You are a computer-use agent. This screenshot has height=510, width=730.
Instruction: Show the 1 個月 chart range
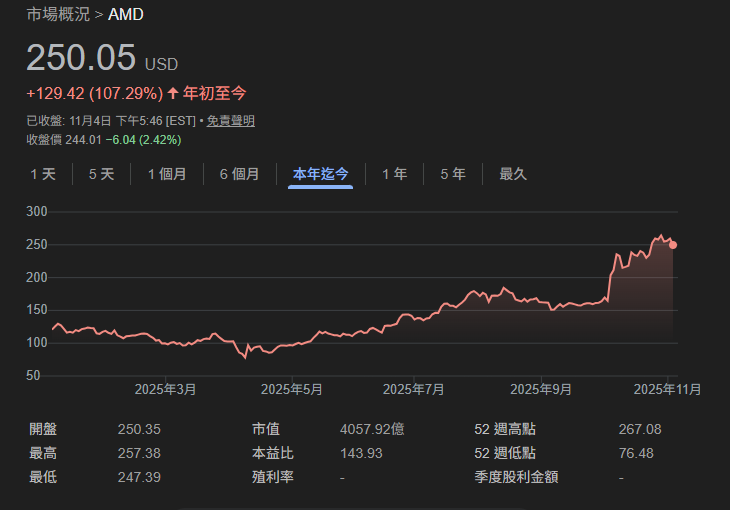167,174
